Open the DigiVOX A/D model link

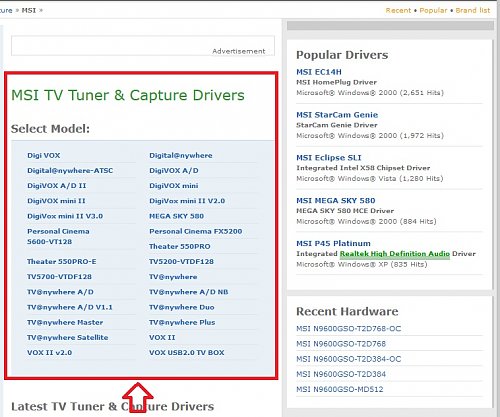point(174,170)
